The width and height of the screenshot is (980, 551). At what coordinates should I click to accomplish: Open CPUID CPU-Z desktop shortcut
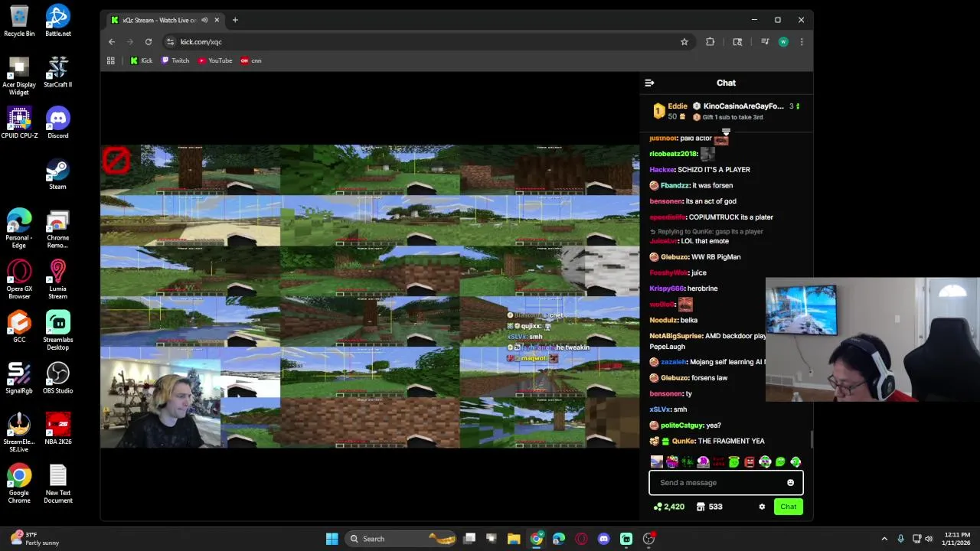click(x=19, y=122)
